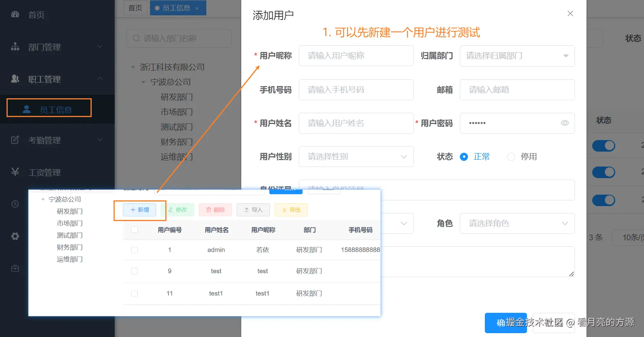Select 停用 status radio button
Viewport: 644px width, 337px height.
[x=511, y=157]
